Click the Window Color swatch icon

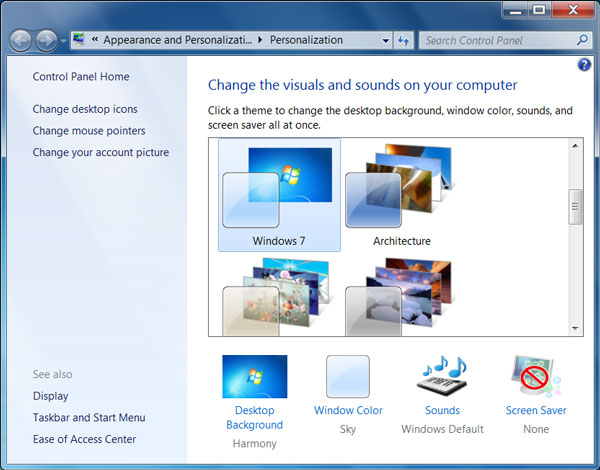348,377
